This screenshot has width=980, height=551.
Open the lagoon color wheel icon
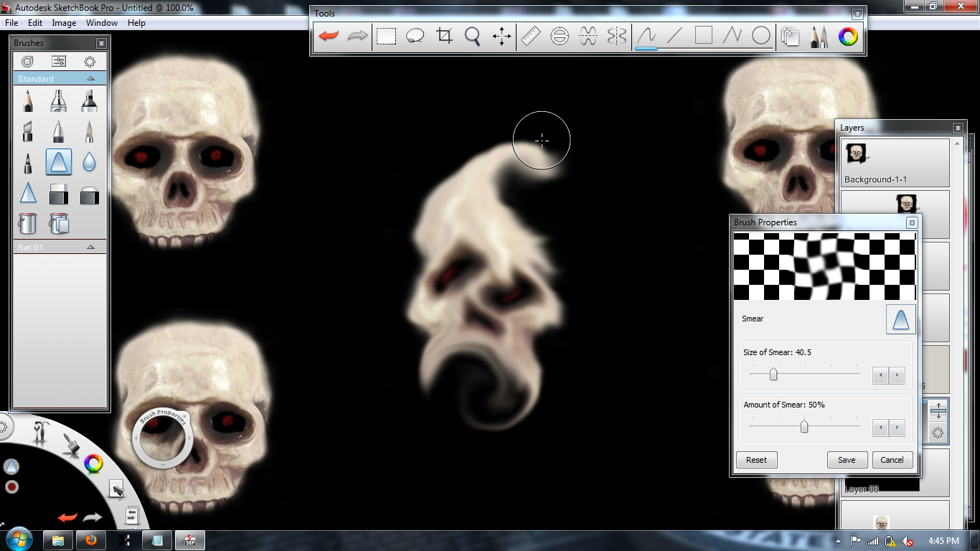(x=93, y=463)
